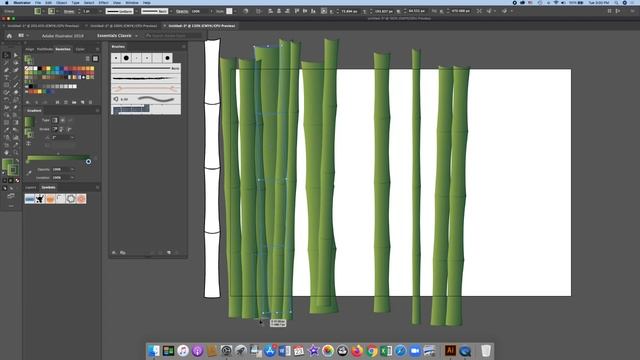Switch to the Pathfinder tab
The image size is (640, 360).
pos(45,49)
